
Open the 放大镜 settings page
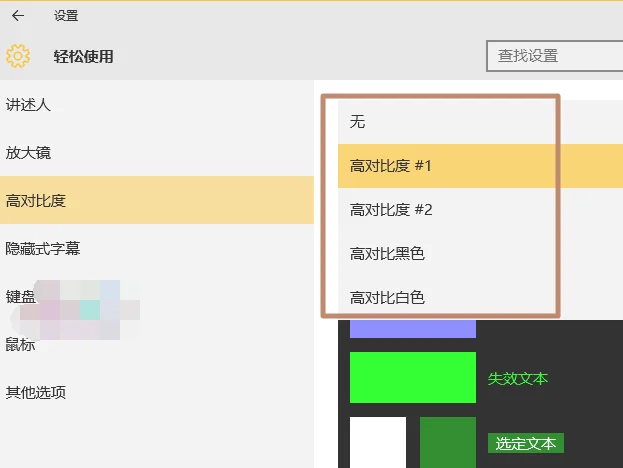click(157, 153)
